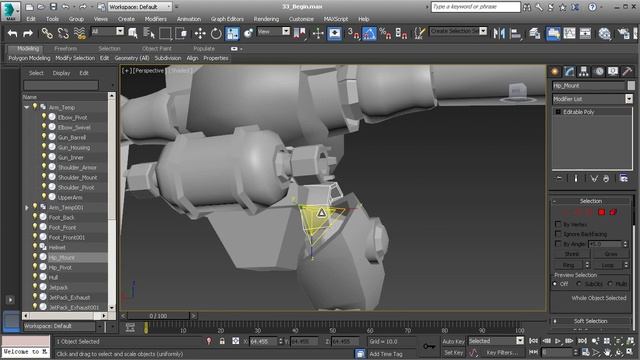Open the Create command panel tab
This screenshot has width=640, height=360.
(x=555, y=72)
